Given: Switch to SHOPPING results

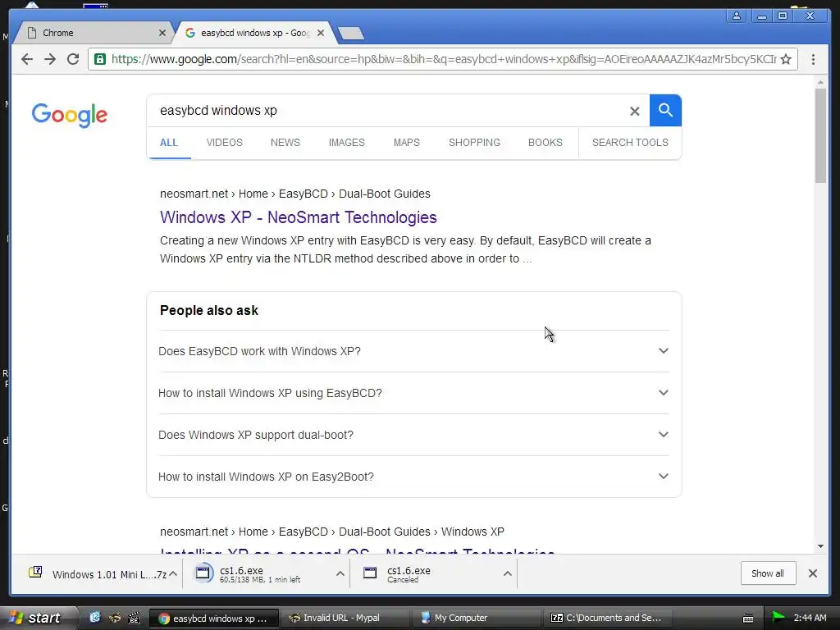Looking at the screenshot, I should [x=474, y=143].
